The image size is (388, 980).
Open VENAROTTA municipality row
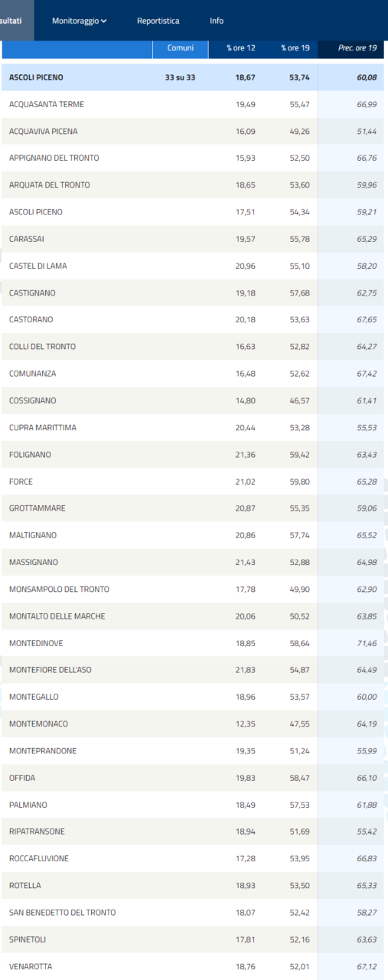click(x=193, y=966)
